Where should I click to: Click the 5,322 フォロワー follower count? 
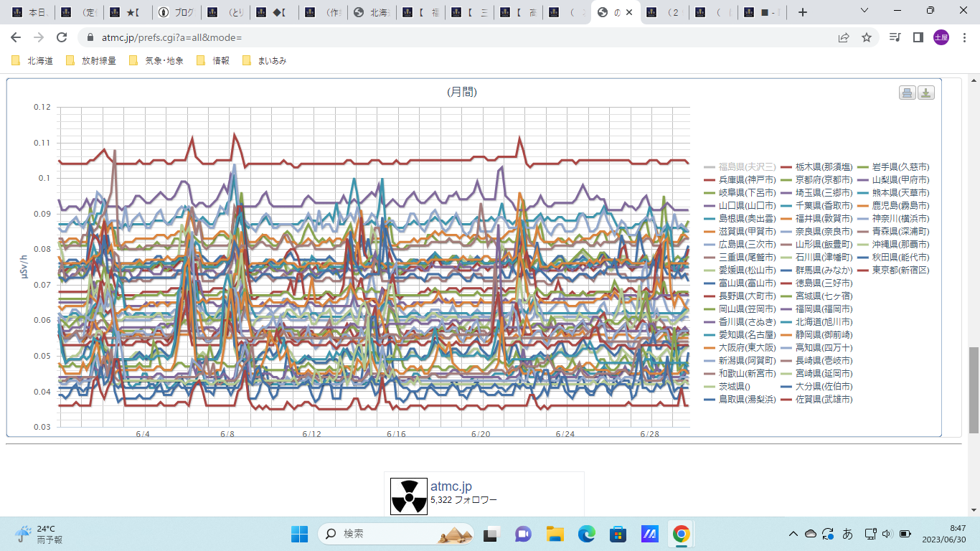click(x=463, y=499)
